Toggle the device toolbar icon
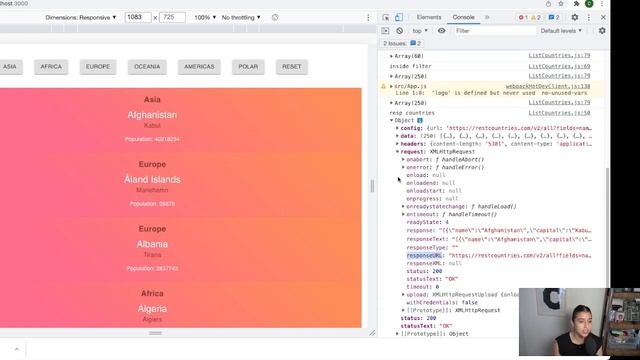 pyautogui.click(x=399, y=18)
